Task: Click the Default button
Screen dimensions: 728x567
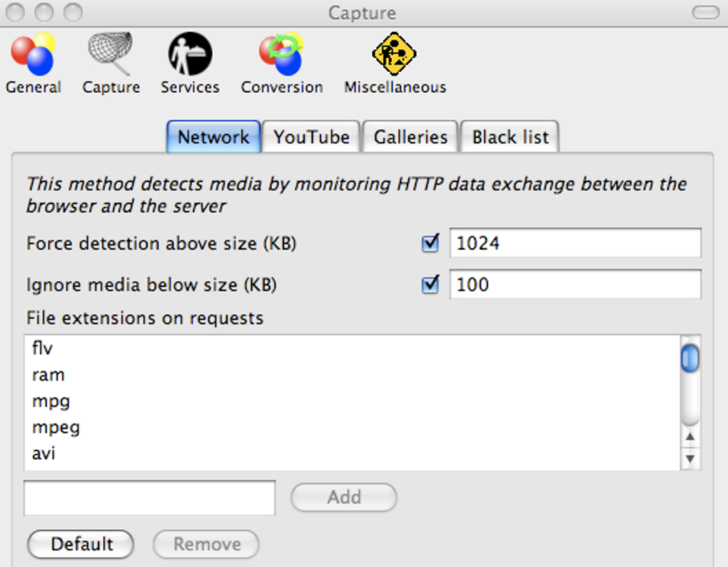Action: [81, 545]
